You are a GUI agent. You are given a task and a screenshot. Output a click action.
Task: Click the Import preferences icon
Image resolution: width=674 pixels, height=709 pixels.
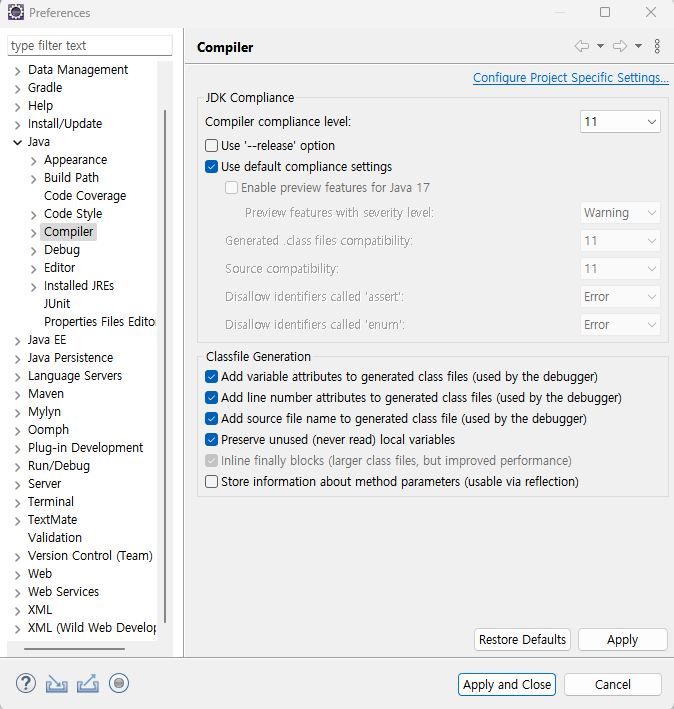coord(57,684)
